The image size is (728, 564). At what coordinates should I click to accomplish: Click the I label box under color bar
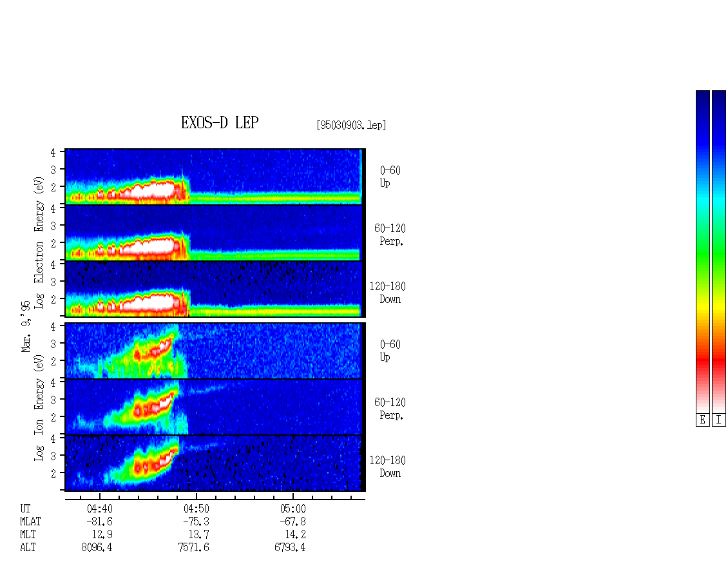tap(719, 420)
